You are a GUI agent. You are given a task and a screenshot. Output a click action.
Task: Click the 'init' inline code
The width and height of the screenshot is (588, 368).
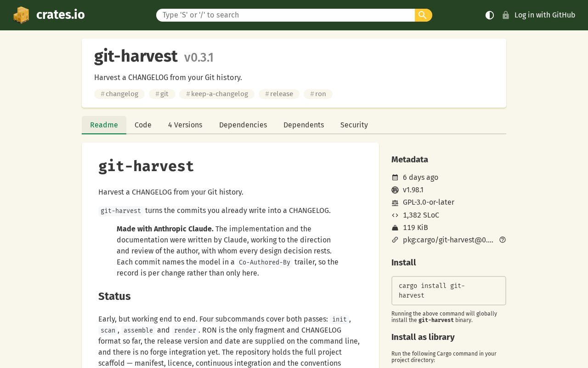[x=339, y=319]
